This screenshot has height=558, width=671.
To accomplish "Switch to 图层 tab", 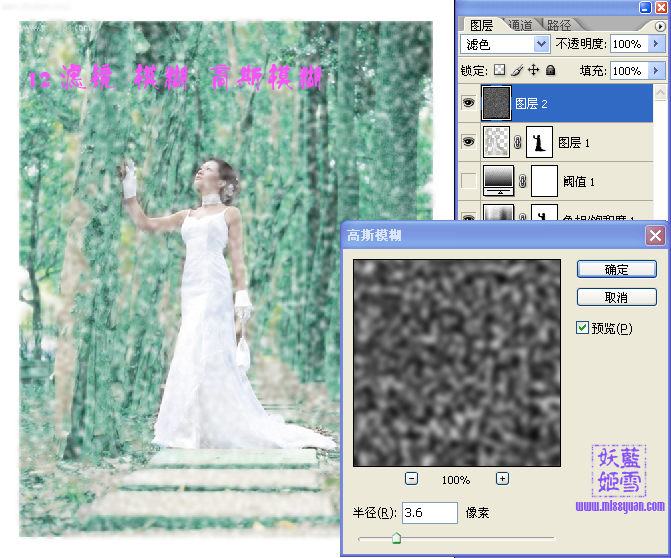I will pos(481,25).
